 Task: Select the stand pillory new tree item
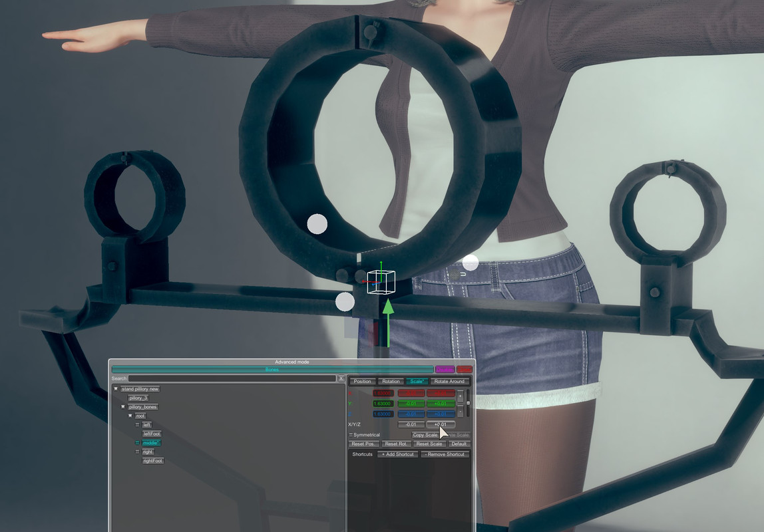click(140, 389)
